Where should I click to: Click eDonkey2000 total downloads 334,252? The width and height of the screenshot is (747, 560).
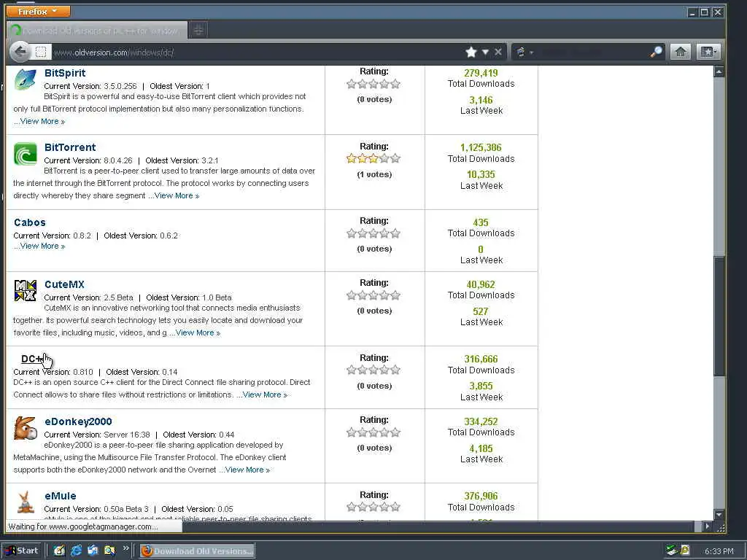pyautogui.click(x=481, y=421)
